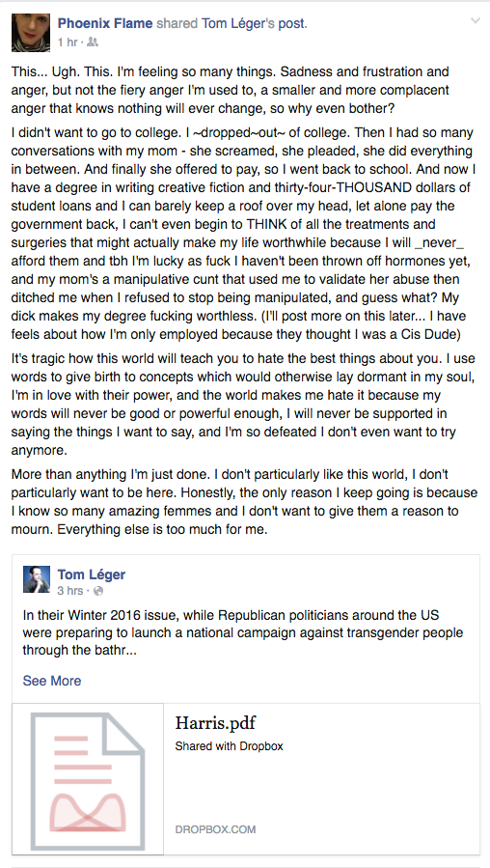490x868 pixels.
Task: Open the Phoenix Flame profile name link
Action: [x=105, y=23]
